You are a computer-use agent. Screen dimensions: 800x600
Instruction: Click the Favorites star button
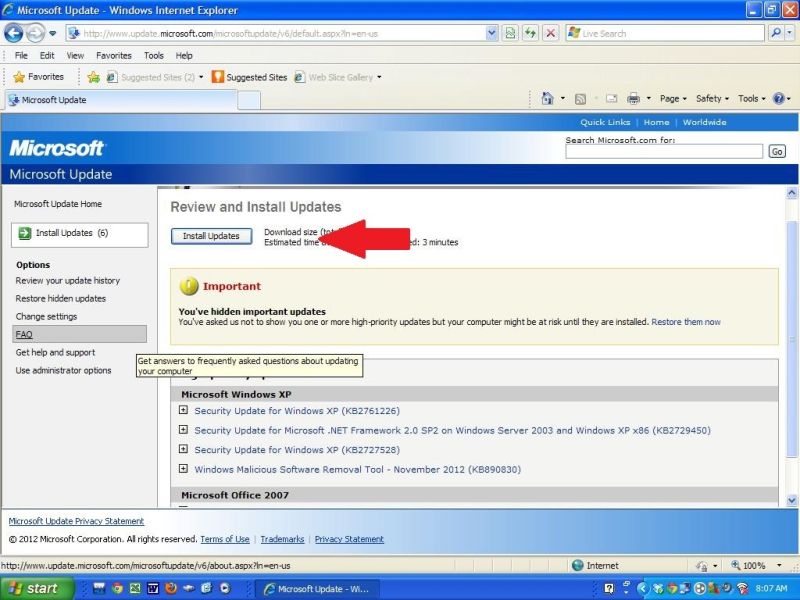tap(39, 77)
